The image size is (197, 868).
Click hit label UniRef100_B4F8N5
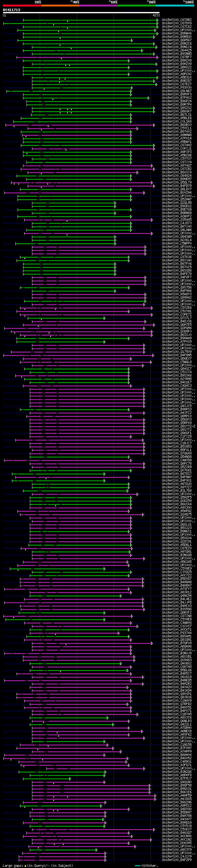coord(177,355)
